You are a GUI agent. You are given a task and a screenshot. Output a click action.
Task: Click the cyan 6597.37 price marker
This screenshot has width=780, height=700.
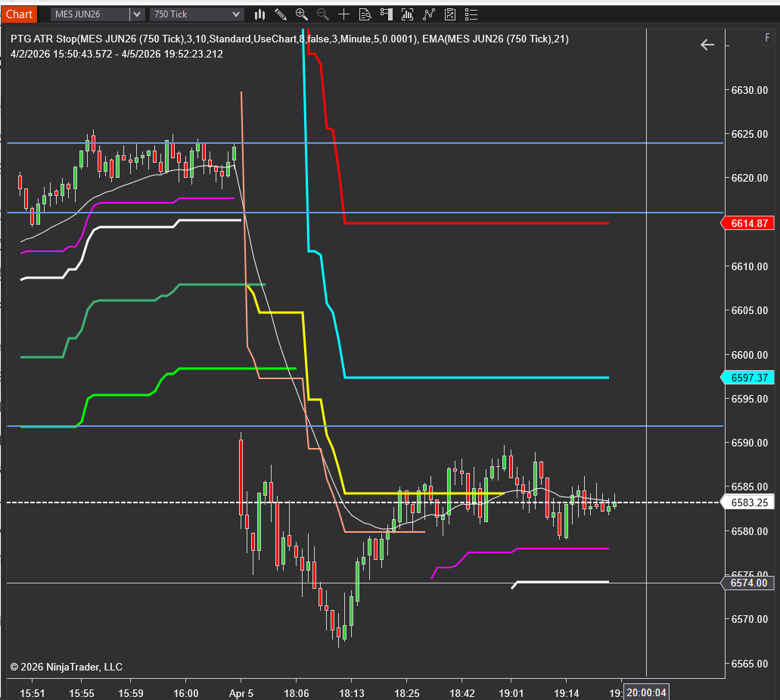pyautogui.click(x=747, y=378)
